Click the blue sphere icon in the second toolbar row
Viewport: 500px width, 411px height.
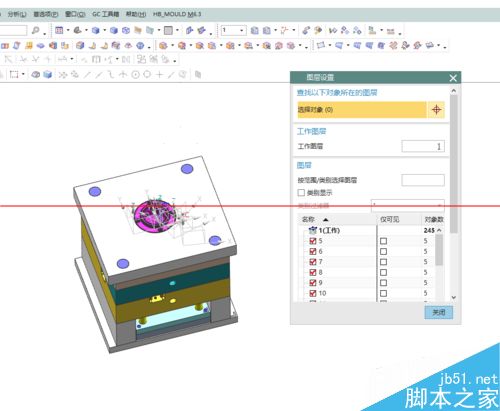(x=140, y=45)
